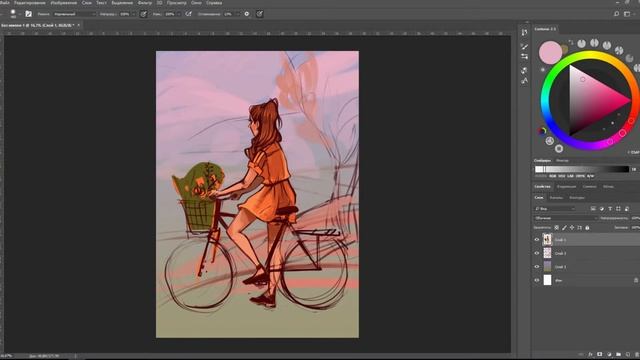Open the smoothing slider arrow
This screenshot has height=360, width=640.
click(x=238, y=14)
